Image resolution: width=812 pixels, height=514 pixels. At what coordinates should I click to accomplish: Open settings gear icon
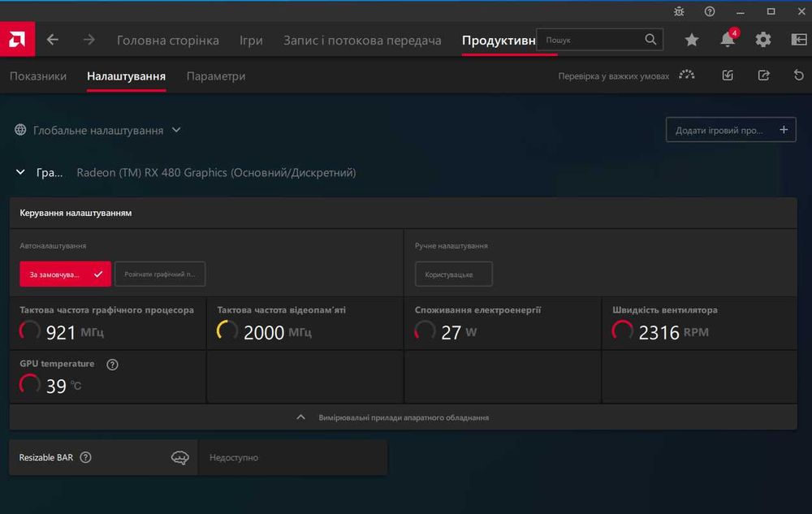[x=762, y=40]
